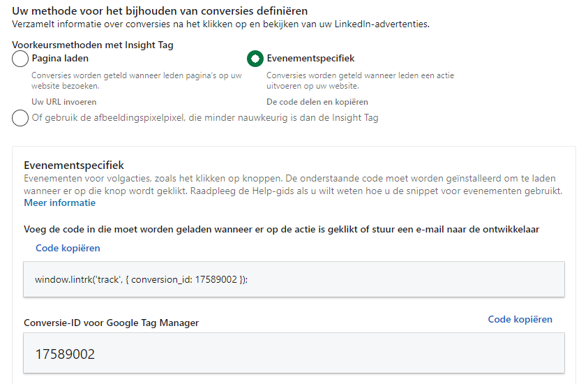
Task: Click "Code kopiëren" above the lintrk snippet
Action: point(68,248)
